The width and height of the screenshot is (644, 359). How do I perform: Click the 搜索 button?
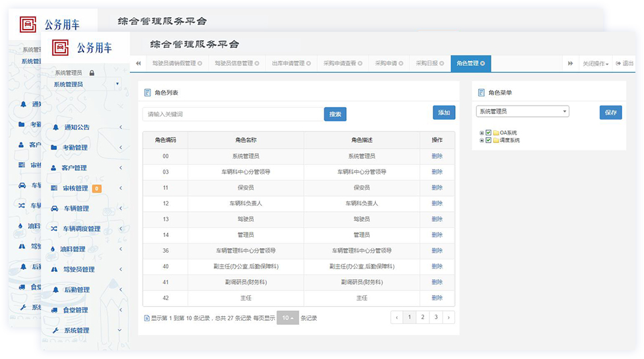[x=335, y=114]
